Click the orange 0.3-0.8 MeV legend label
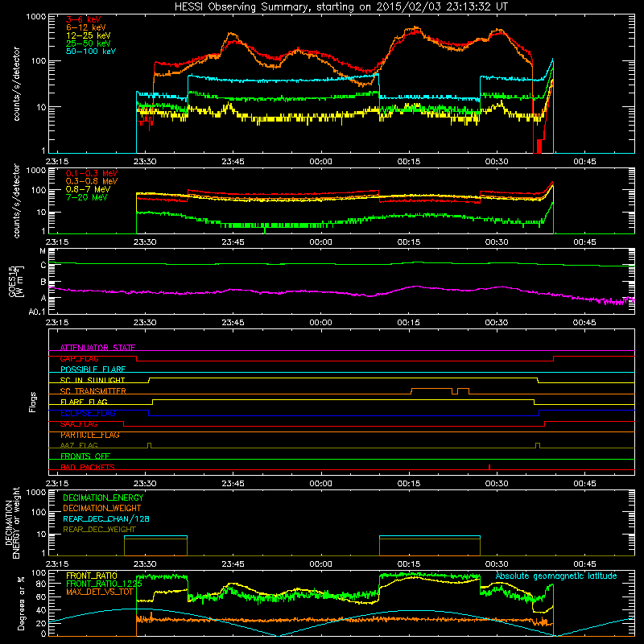644x644 pixels. coord(91,181)
